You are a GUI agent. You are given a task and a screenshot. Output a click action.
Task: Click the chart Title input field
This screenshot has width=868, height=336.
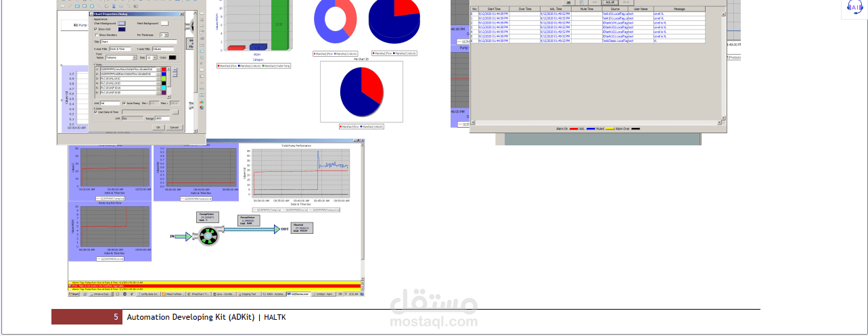click(x=139, y=42)
